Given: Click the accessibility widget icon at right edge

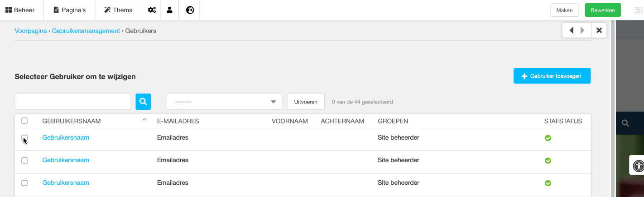Looking at the screenshot, I should [x=638, y=165].
